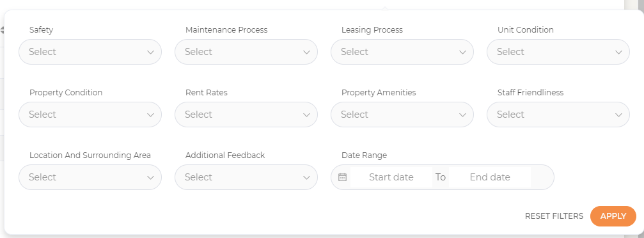
Task: Click the Additional Feedback chevron arrow
Action: [306, 178]
